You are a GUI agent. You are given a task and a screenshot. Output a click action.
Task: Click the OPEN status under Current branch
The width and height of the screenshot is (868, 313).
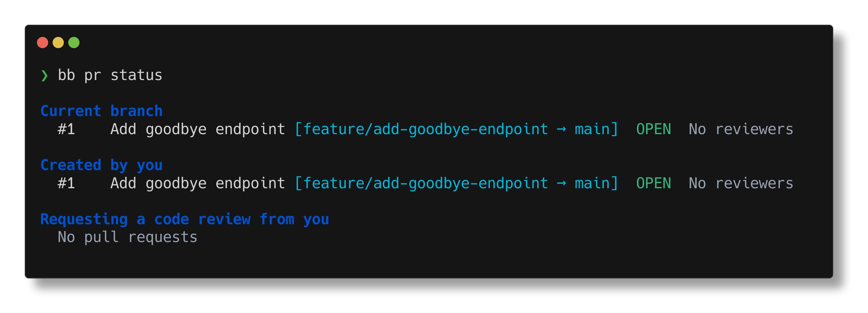(653, 129)
